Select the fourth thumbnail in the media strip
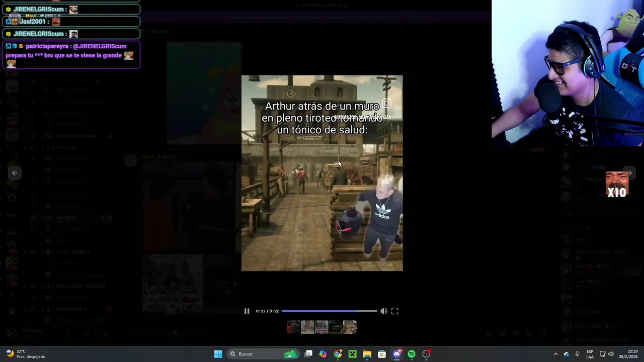Viewport: 644px width, 362px height. [336, 327]
